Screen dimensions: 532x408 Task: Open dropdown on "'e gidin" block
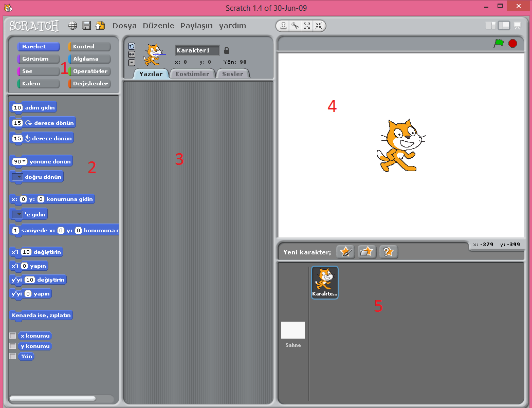(x=17, y=214)
